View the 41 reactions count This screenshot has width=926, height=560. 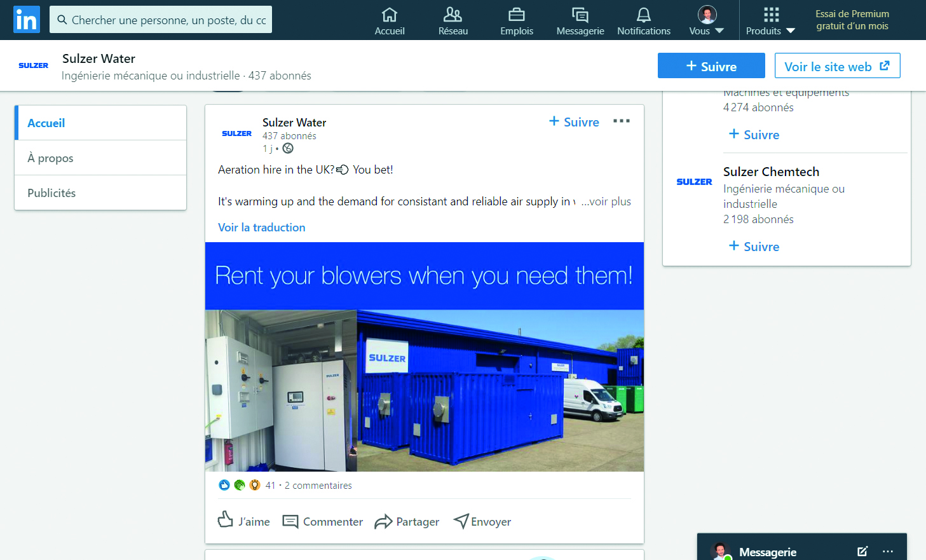[x=271, y=485]
